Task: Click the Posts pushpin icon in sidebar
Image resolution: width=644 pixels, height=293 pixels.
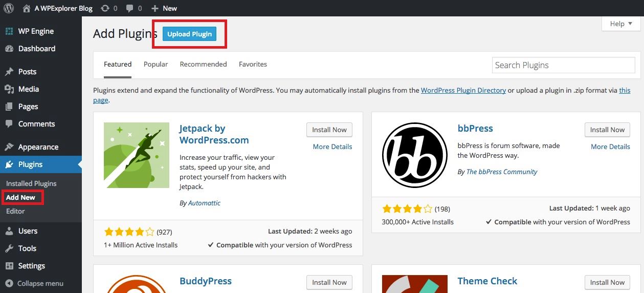Action: (9, 72)
